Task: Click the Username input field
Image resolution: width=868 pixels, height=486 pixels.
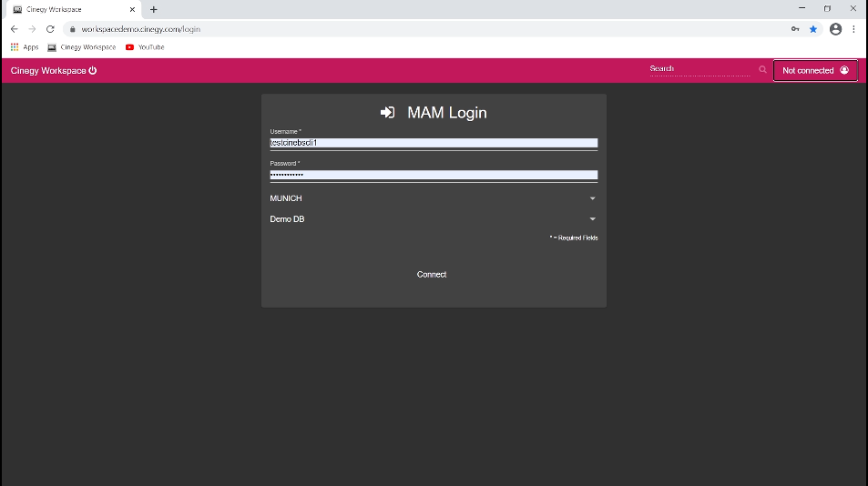Action: pyautogui.click(x=434, y=143)
